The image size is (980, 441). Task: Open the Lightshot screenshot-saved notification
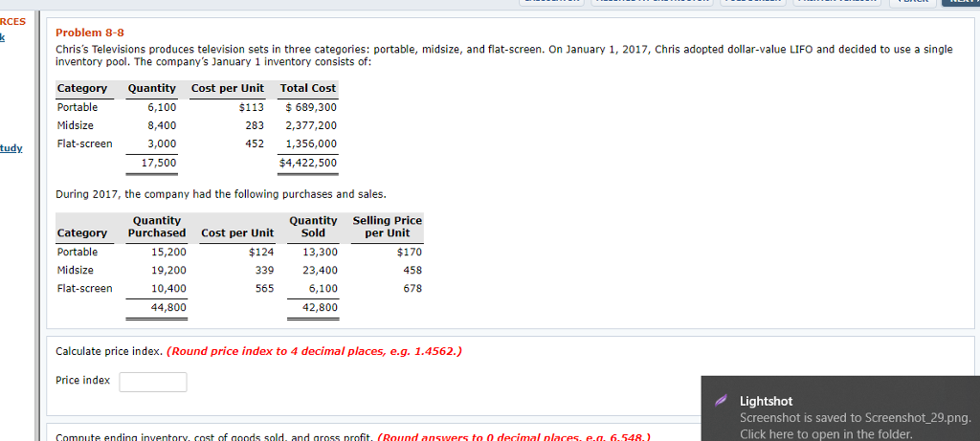(x=840, y=408)
